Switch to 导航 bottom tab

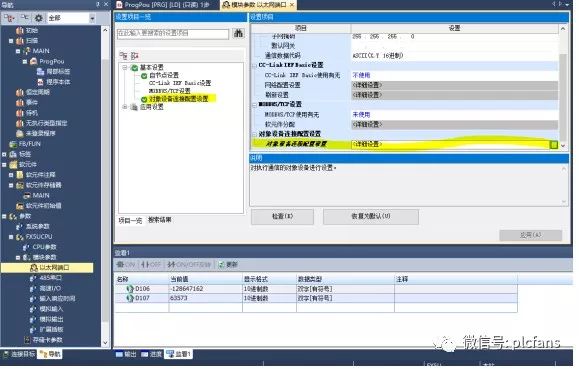[x=50, y=354]
